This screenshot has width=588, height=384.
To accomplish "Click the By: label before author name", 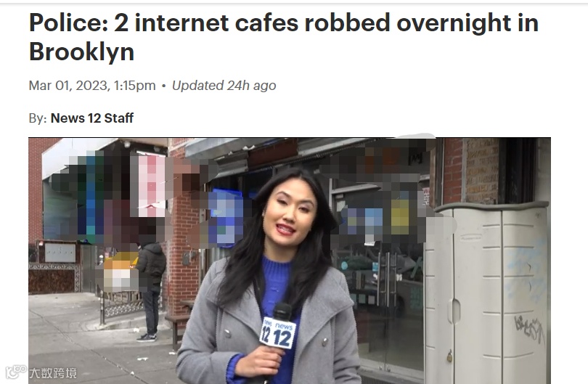I will pos(38,118).
